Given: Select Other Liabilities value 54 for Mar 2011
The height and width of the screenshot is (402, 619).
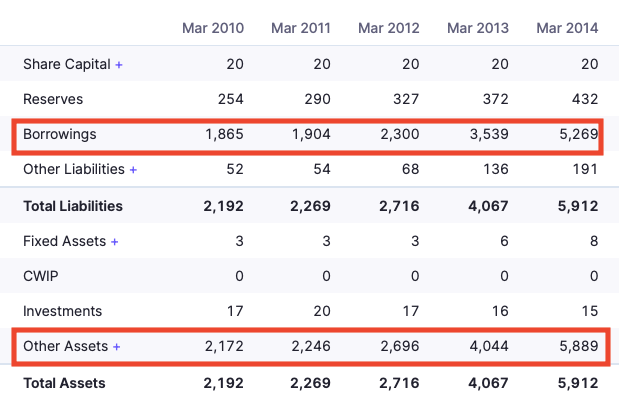Looking at the screenshot, I should tap(321, 170).
